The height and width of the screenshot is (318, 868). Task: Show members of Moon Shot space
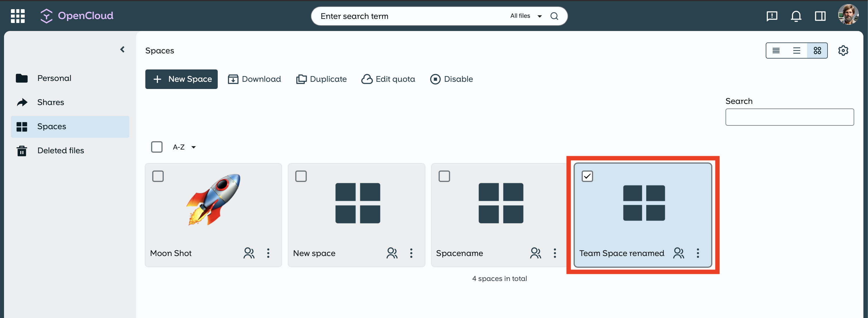point(249,253)
